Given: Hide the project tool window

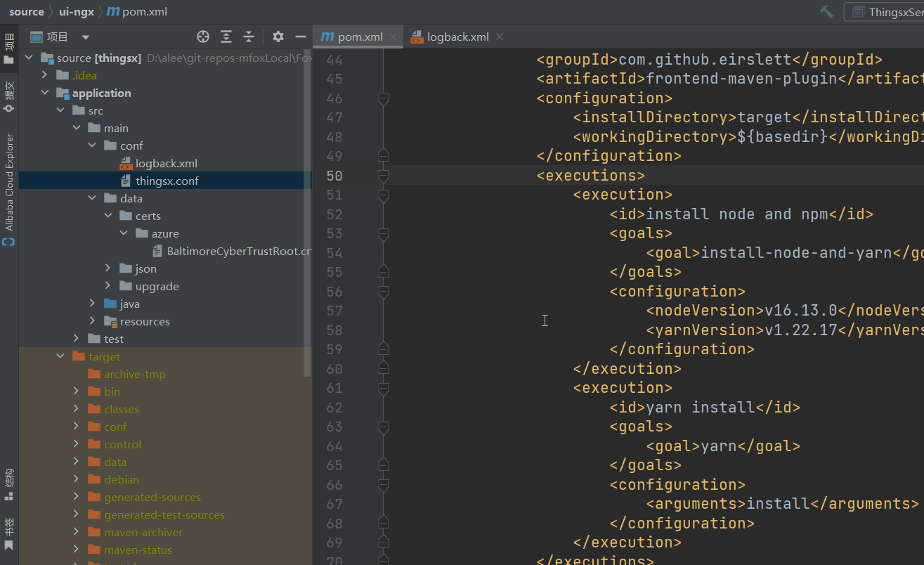Looking at the screenshot, I should 301,37.
